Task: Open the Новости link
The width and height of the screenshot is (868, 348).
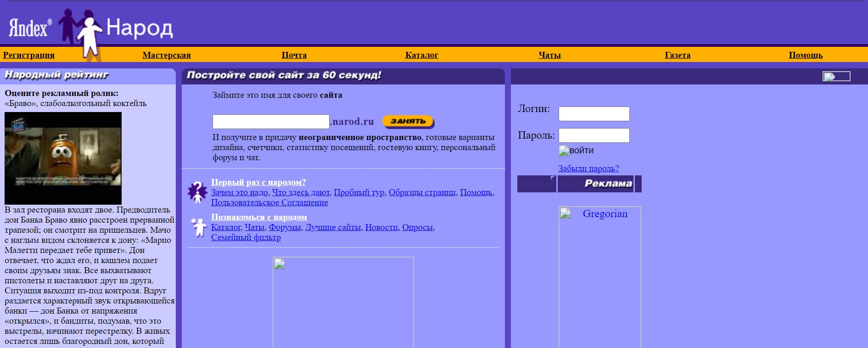Action: tap(381, 227)
